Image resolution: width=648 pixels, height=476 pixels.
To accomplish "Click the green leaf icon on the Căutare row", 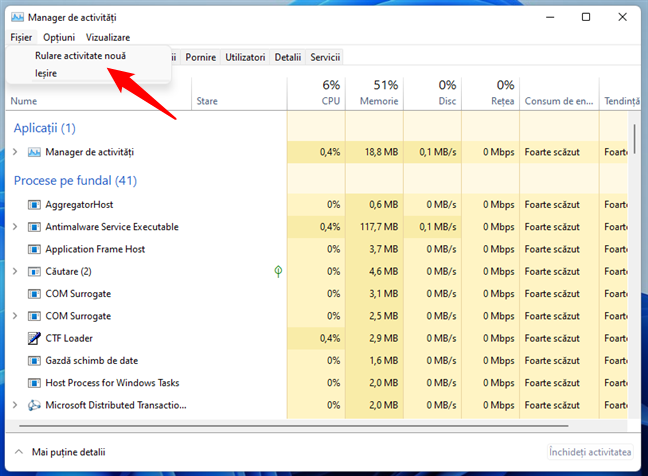I will pyautogui.click(x=278, y=271).
